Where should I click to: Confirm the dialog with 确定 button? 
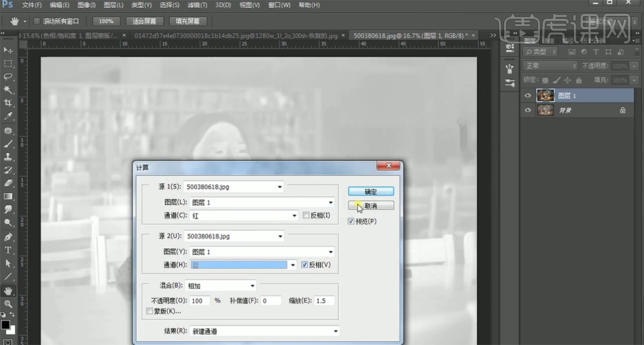(371, 192)
